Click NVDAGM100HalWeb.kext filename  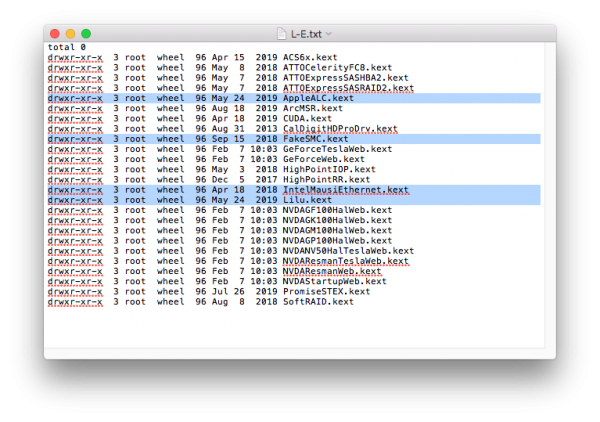click(x=338, y=230)
